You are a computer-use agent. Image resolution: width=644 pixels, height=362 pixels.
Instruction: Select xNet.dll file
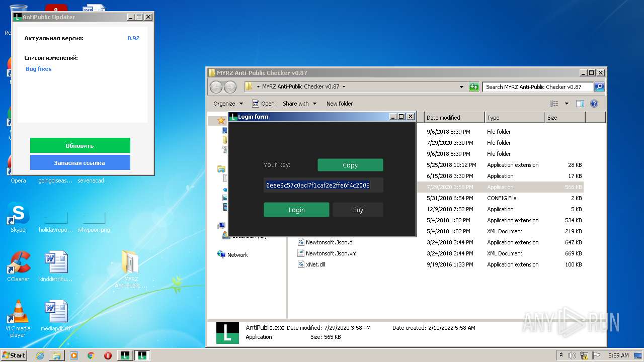click(x=315, y=264)
